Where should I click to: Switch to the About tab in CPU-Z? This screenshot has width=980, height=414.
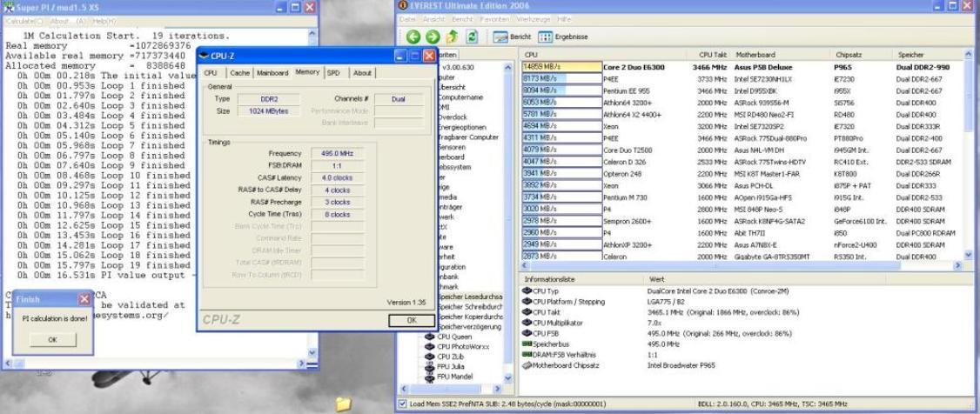pyautogui.click(x=363, y=73)
